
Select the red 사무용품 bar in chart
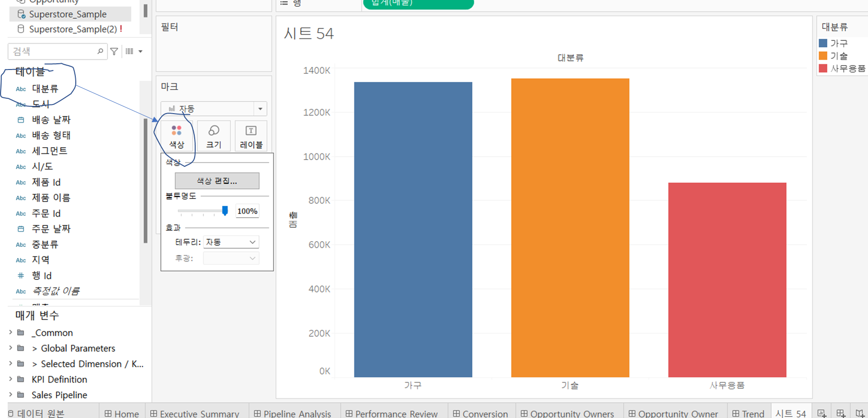pyautogui.click(x=727, y=280)
